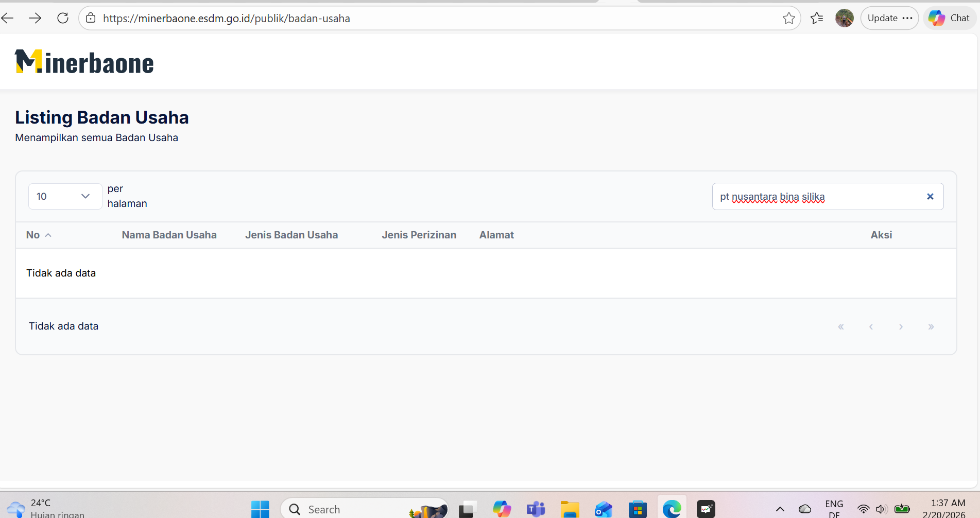Sort by Nama Badan Usaha column
This screenshot has width=980, height=518.
point(169,235)
